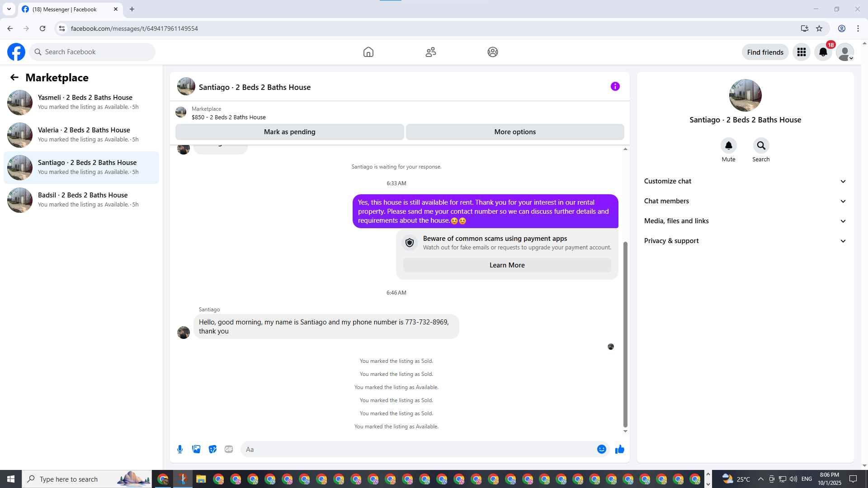Viewport: 868px width, 488px height.
Task: Click the ENG language indicator
Action: pyautogui.click(x=807, y=479)
